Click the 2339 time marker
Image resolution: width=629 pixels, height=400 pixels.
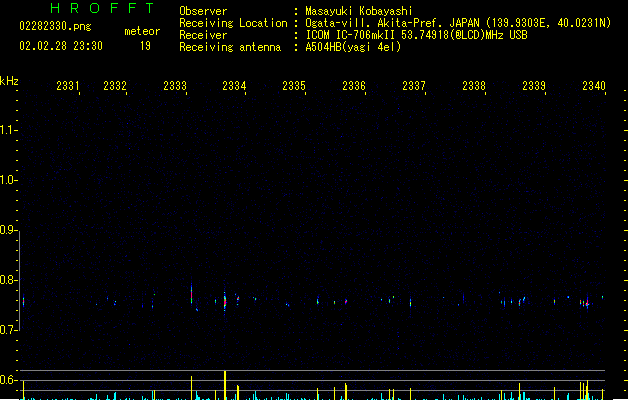[x=534, y=86]
